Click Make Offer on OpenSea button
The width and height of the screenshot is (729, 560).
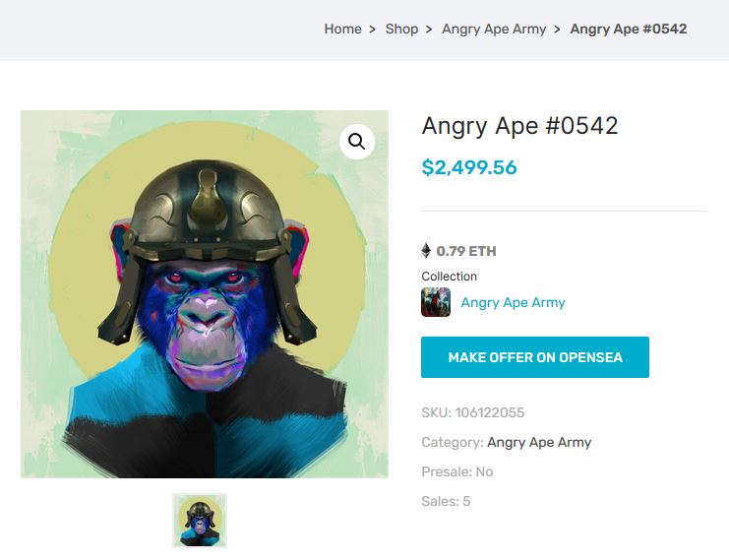point(535,357)
